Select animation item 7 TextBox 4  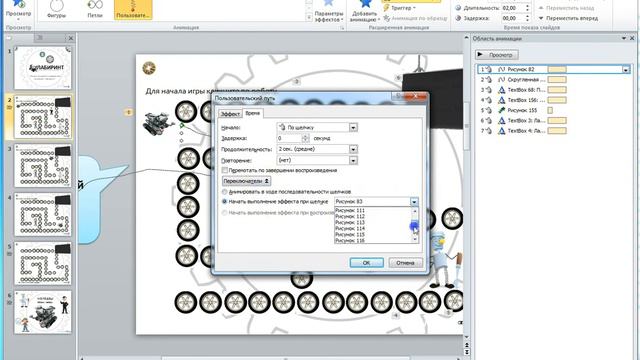pos(553,131)
